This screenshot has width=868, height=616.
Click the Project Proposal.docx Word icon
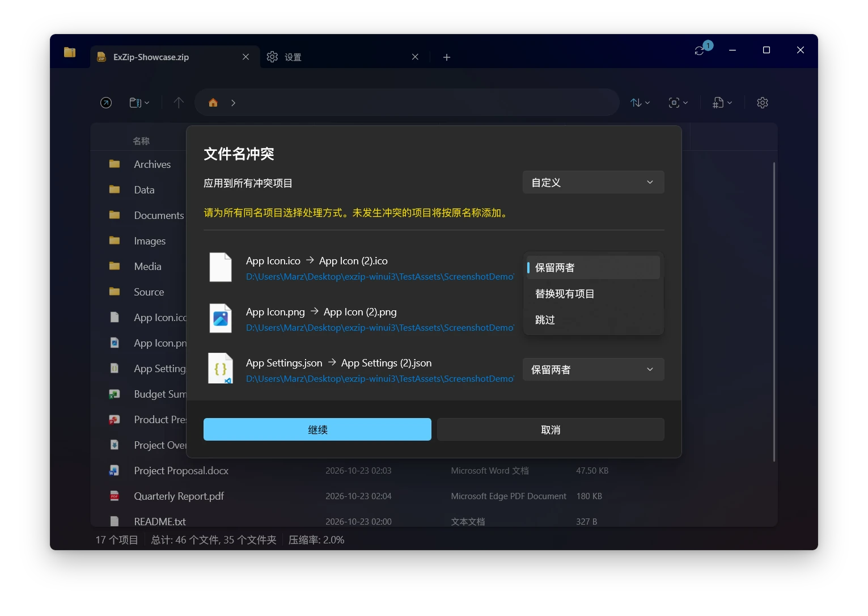pyautogui.click(x=115, y=470)
